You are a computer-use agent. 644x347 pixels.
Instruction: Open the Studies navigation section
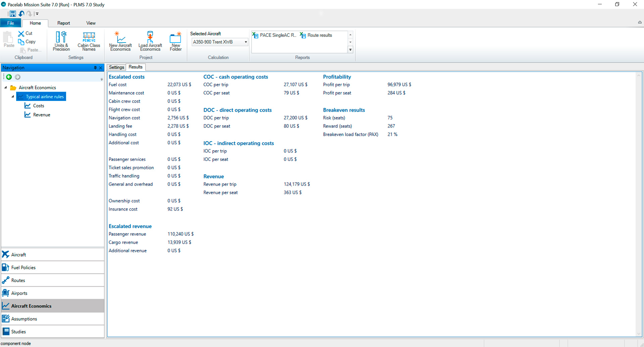point(53,332)
